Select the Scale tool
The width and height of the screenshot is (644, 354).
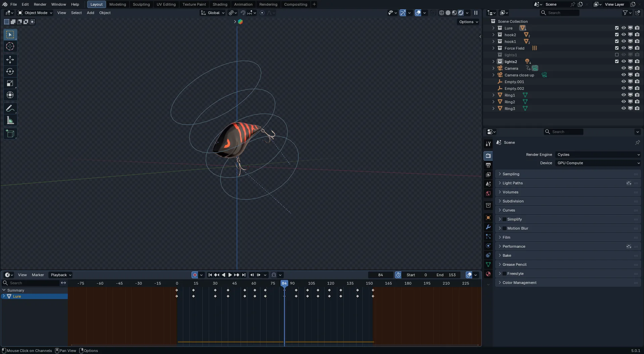(10, 83)
